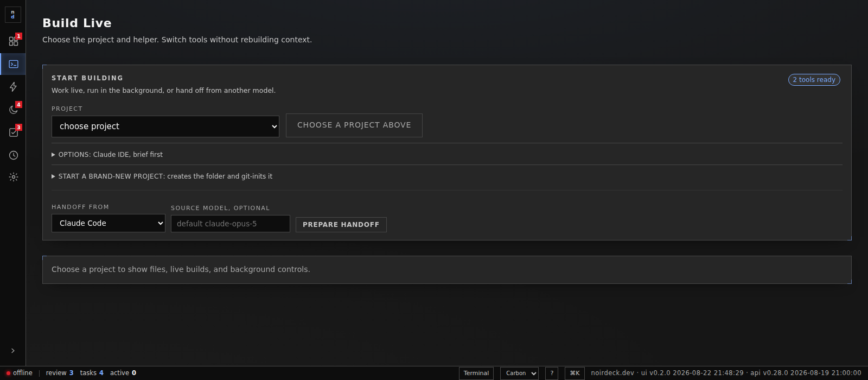The width and height of the screenshot is (868, 380).
Task: Click tasks 4 in status bar
Action: (x=92, y=373)
